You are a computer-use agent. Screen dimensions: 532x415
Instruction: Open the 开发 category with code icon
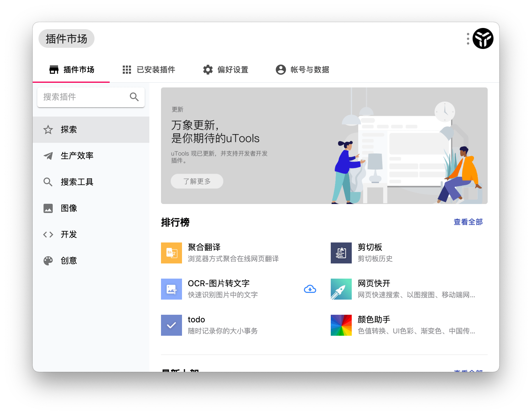[x=48, y=234]
